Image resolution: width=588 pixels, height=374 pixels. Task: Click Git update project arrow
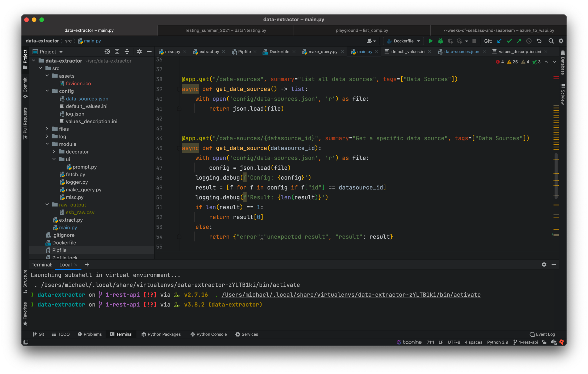pyautogui.click(x=499, y=41)
